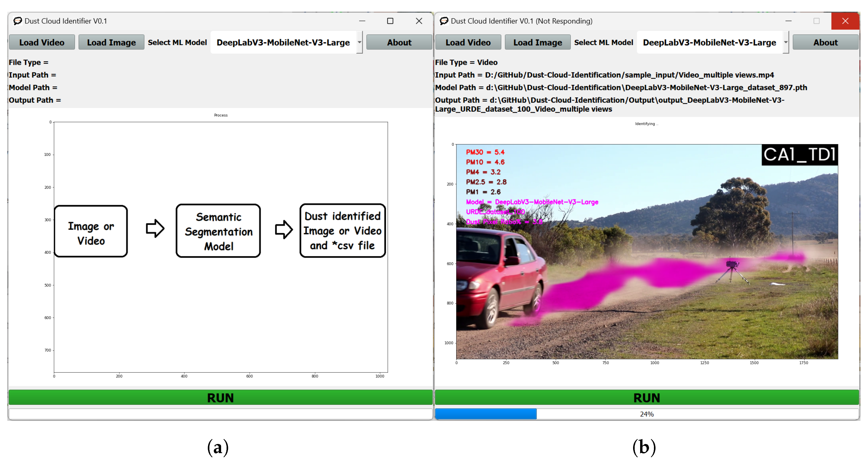Click app logo icon in Not Responding window

pyautogui.click(x=444, y=21)
